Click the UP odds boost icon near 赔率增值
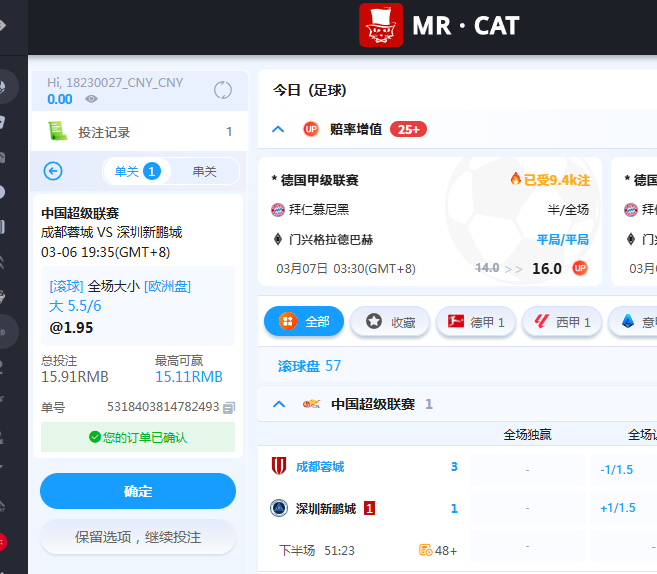 (x=311, y=129)
